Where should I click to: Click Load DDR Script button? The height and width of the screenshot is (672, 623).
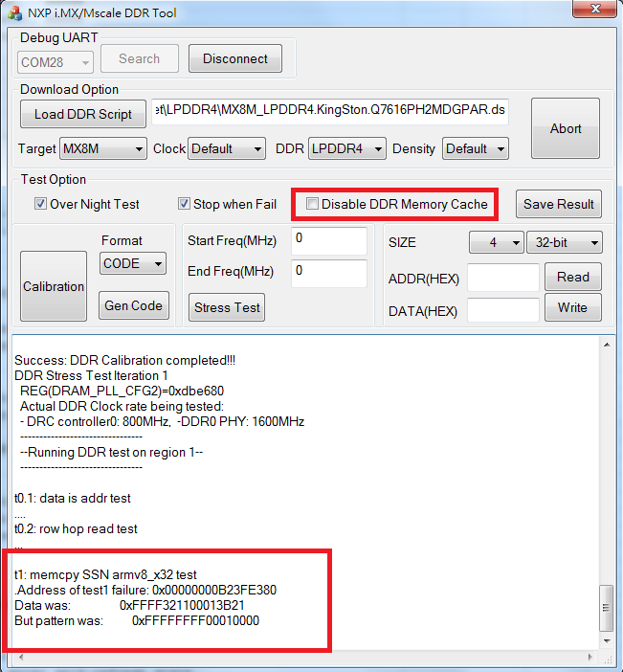(83, 114)
